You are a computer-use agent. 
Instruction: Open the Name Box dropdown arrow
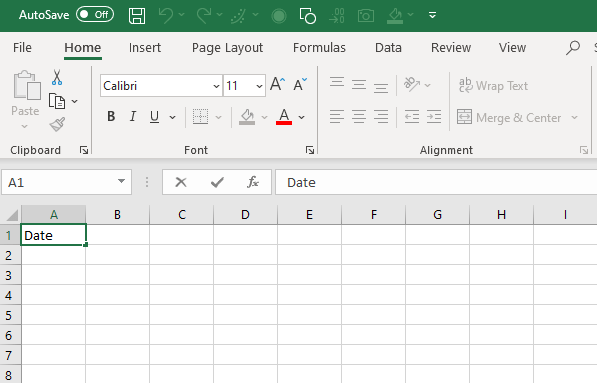[121, 182]
